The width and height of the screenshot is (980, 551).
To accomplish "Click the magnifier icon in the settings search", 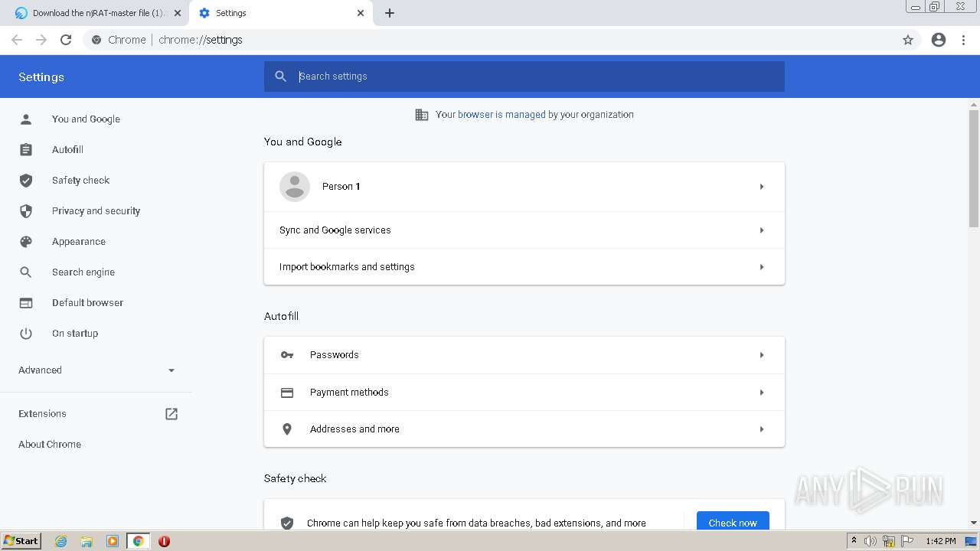I will click(x=281, y=77).
